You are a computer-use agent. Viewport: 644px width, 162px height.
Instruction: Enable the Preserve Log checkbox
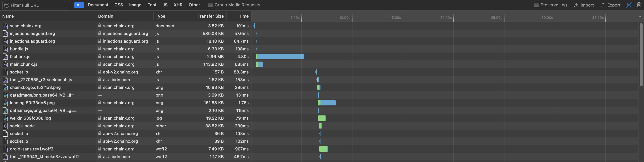(x=536, y=5)
